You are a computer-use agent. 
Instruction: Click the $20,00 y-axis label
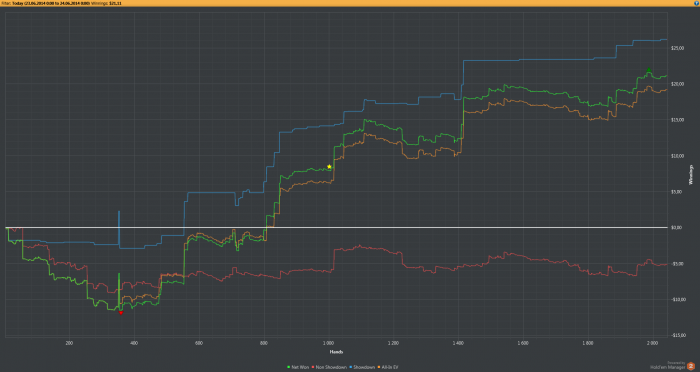pos(677,84)
